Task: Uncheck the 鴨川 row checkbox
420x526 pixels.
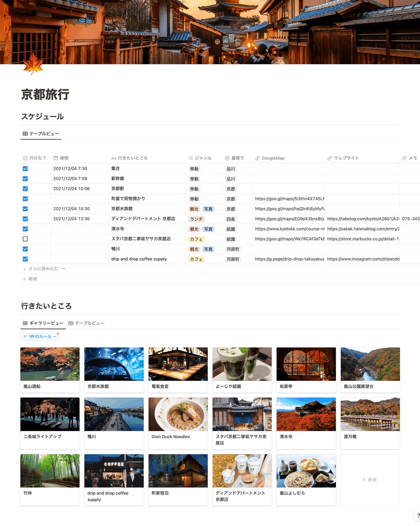Action: pyautogui.click(x=25, y=249)
